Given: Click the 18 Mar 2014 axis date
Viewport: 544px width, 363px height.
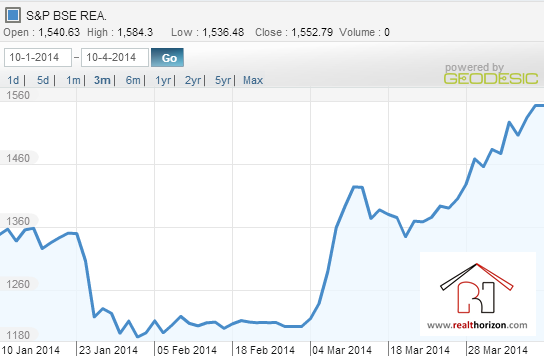Looking at the screenshot, I should coord(420,350).
